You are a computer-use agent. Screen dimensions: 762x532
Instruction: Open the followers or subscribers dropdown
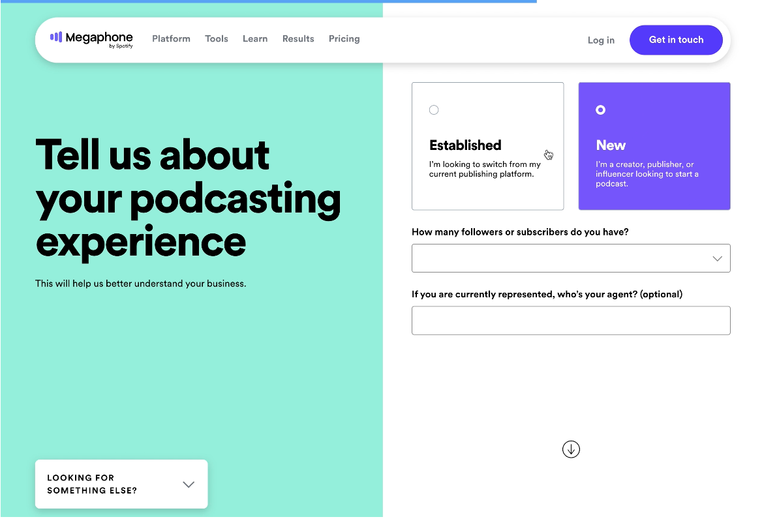pyautogui.click(x=571, y=258)
